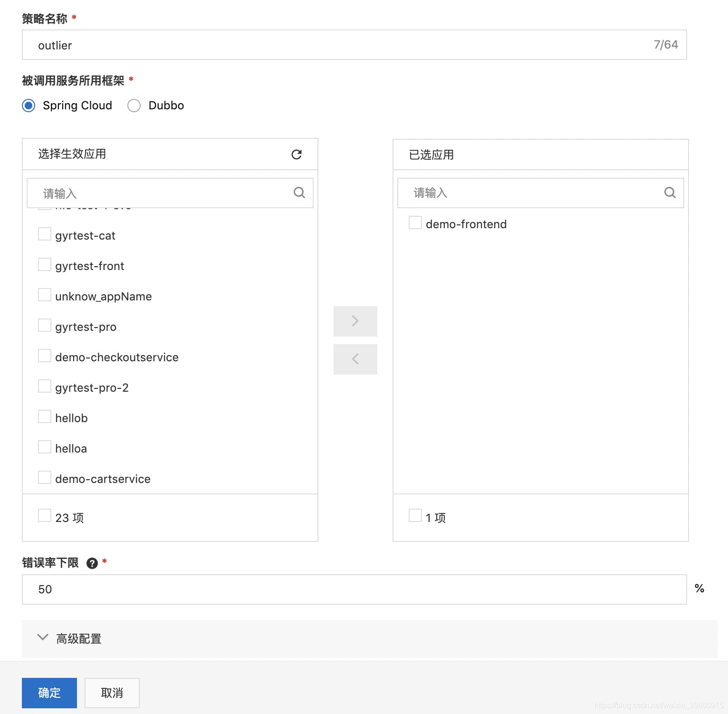
Task: Click the 确定 confirm button
Action: tap(49, 693)
